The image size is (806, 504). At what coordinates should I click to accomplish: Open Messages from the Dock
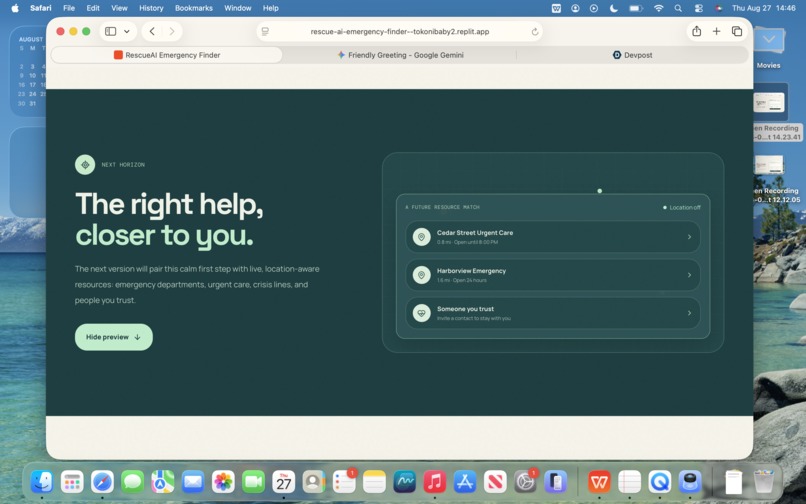point(132,482)
